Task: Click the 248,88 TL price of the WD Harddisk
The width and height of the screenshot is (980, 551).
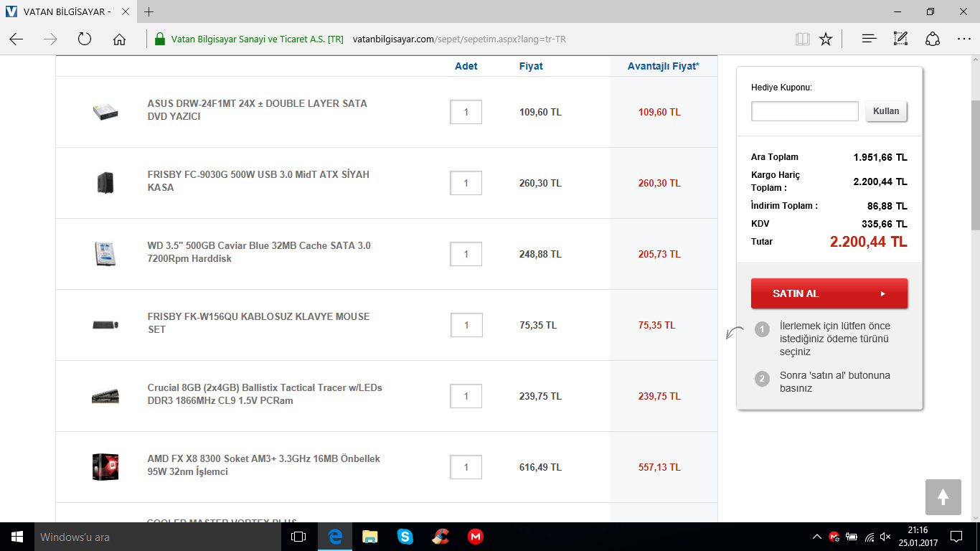Action: pyautogui.click(x=540, y=254)
